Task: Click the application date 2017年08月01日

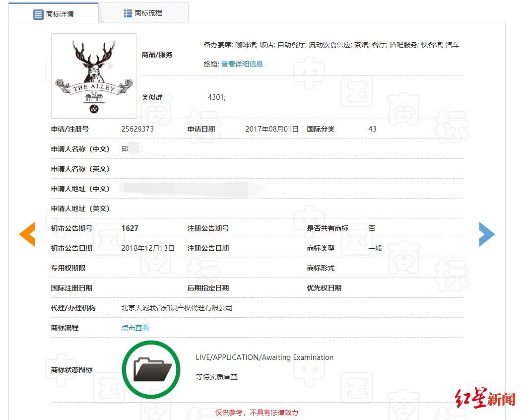Action: point(272,129)
